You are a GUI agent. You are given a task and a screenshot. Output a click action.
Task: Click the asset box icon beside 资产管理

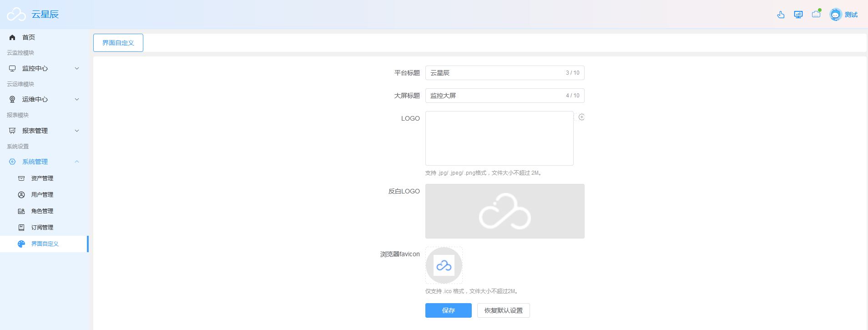(x=21, y=178)
